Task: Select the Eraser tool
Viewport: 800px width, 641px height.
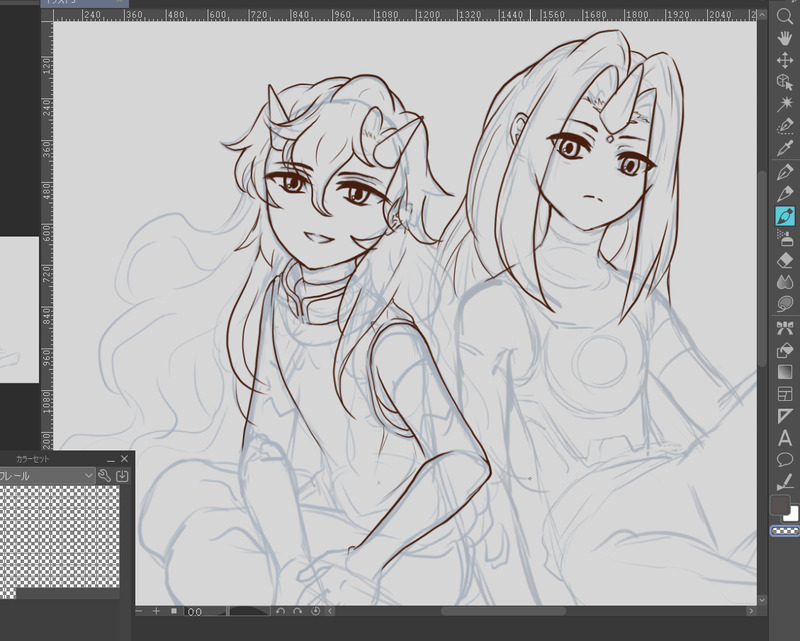Action: coord(785,260)
